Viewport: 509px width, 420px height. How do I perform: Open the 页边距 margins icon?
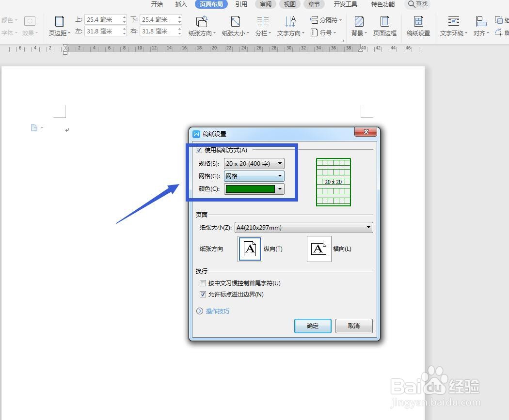[x=60, y=21]
